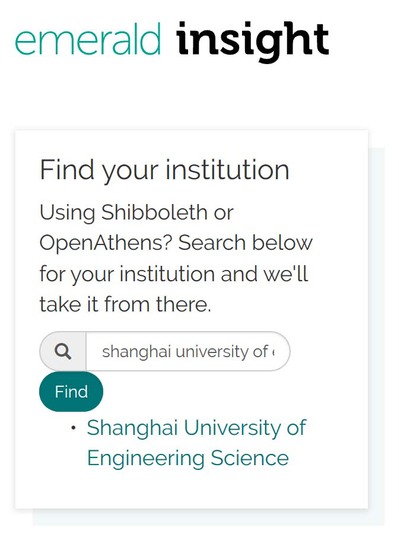The height and width of the screenshot is (534, 399).
Task: Open Shanghai University of Engineering Science link
Action: pos(196,443)
